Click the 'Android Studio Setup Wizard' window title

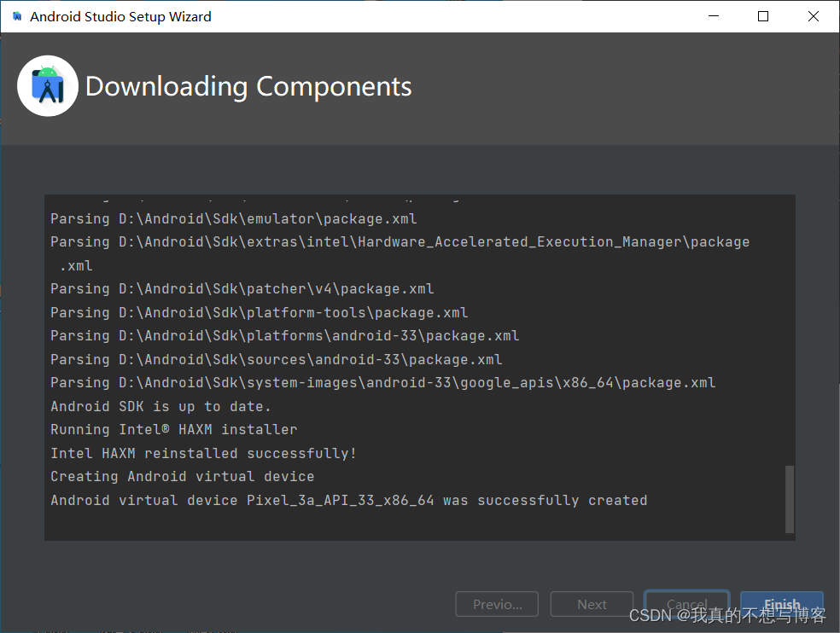(120, 16)
